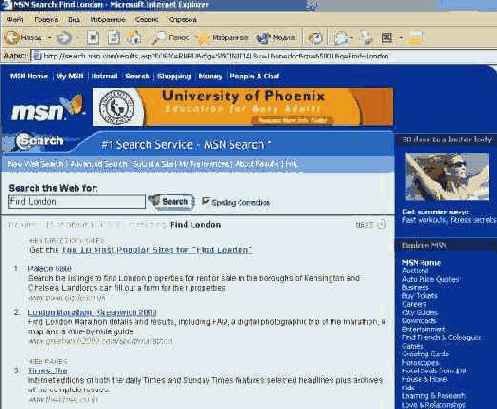This screenshot has height=409, width=497.
Task: Open the Файл menu
Action: coord(15,20)
